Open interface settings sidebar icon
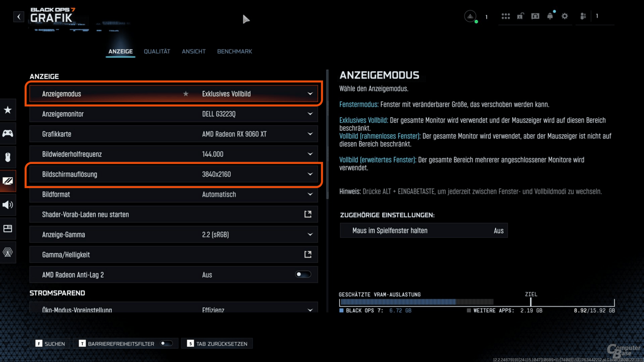 pyautogui.click(x=8, y=229)
